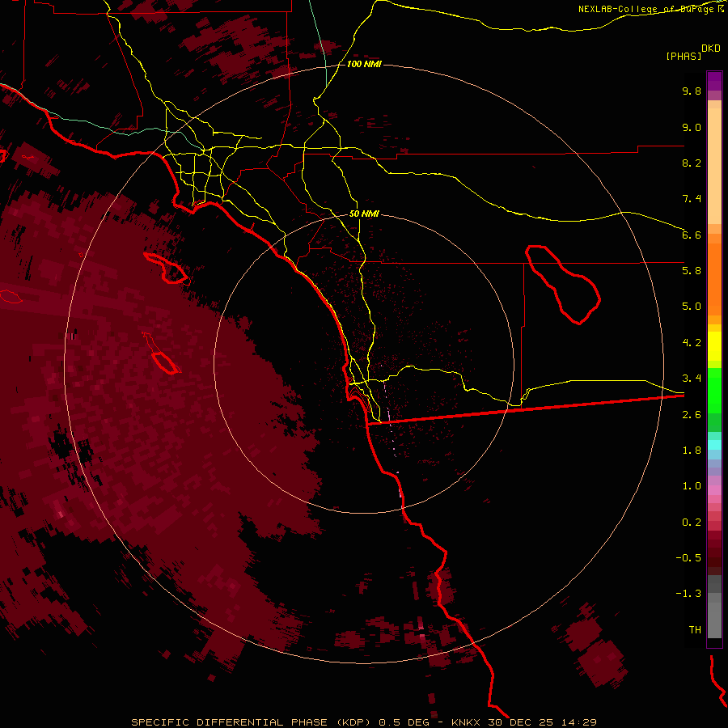728x728 pixels.
Task: Click the DKD legend unit label
Action: pyautogui.click(x=711, y=48)
